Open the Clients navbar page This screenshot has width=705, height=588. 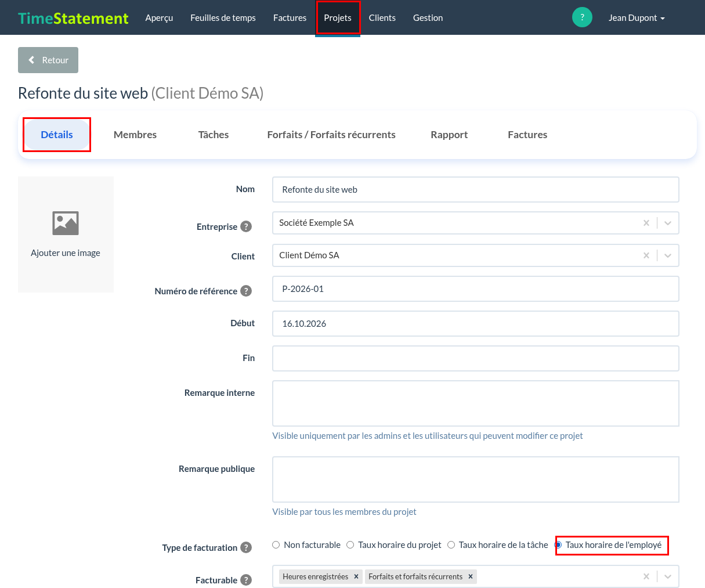tap(382, 18)
